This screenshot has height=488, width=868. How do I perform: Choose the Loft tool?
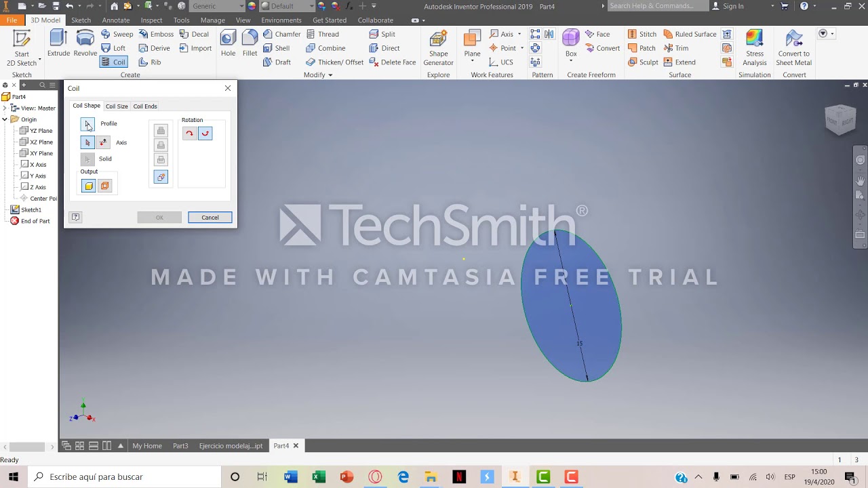[x=113, y=48]
